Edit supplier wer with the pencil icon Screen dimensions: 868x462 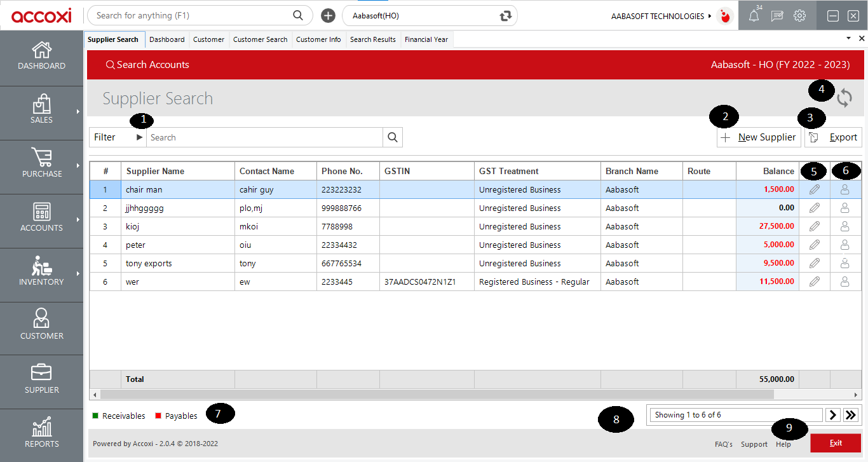coord(815,282)
